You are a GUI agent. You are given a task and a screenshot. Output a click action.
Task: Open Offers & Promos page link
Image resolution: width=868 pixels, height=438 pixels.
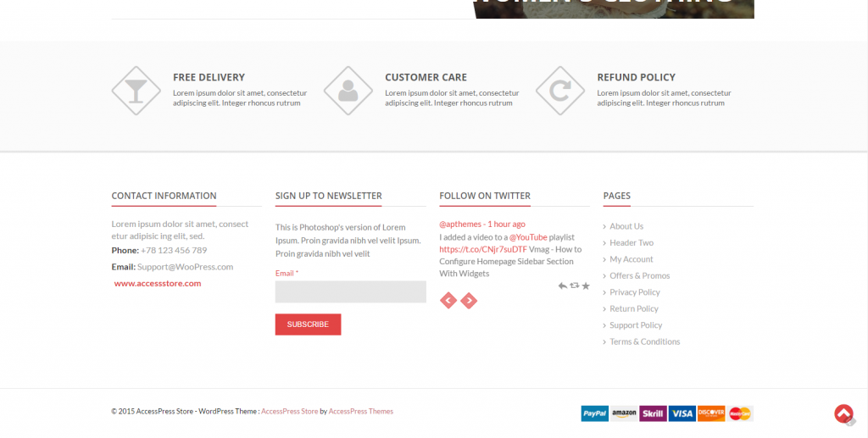640,276
